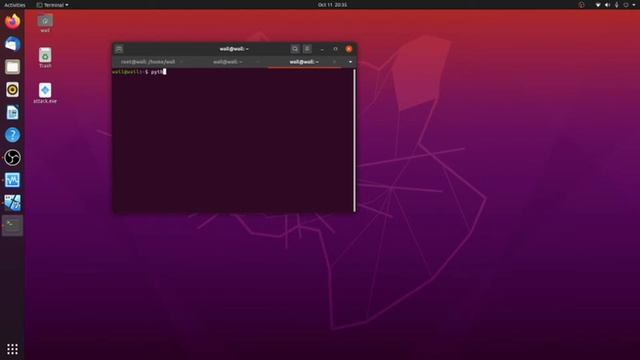Screen dimensions: 640x360
Task: Open the Files manager in the dock
Action: 12,67
